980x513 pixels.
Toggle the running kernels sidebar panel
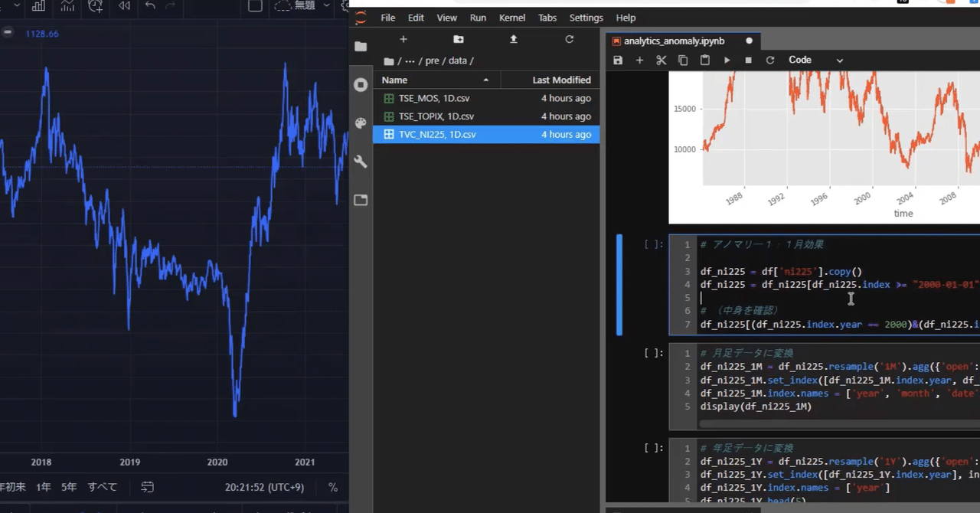[x=361, y=84]
